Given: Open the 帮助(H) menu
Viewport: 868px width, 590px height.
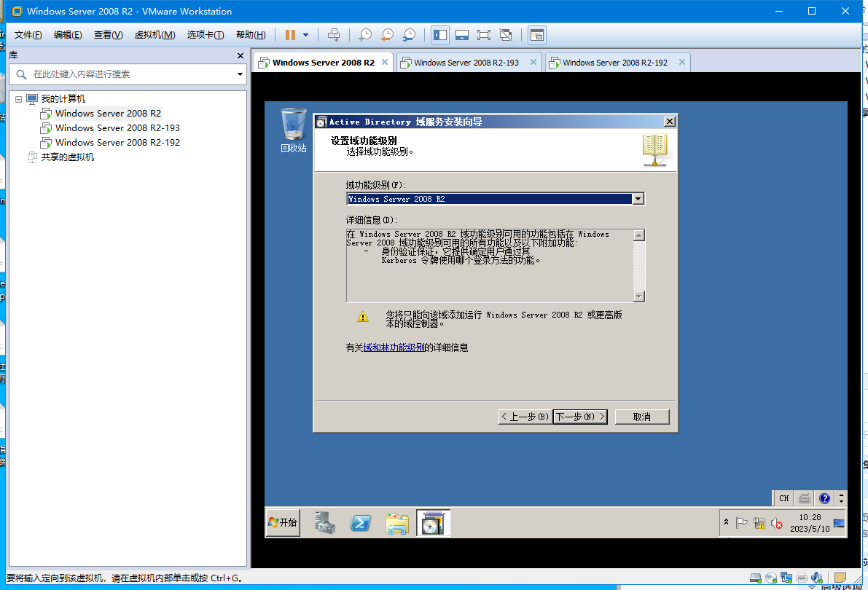Looking at the screenshot, I should (251, 35).
